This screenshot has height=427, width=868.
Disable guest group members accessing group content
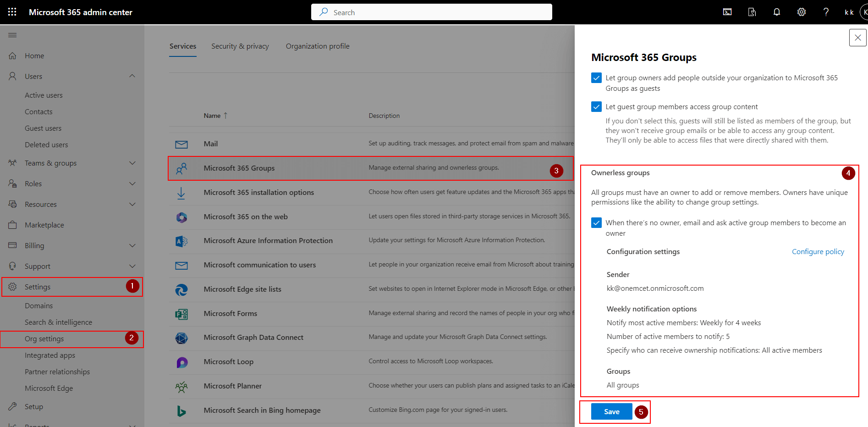596,106
